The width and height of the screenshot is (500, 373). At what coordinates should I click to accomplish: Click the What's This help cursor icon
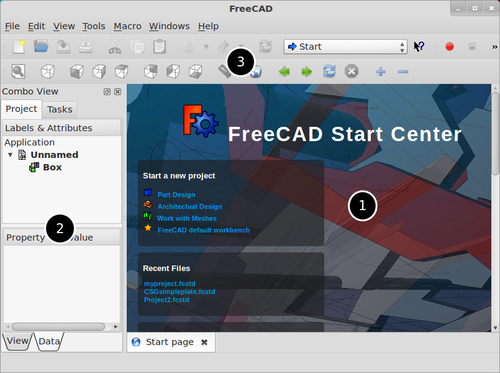[x=419, y=46]
